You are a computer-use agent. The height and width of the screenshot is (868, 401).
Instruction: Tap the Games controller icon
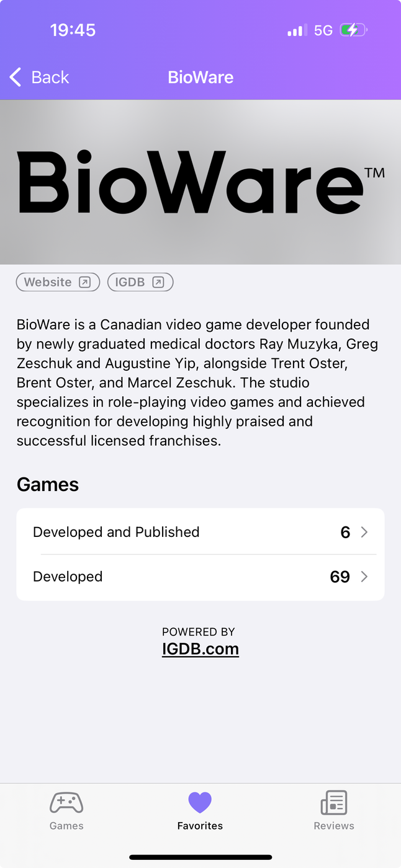coord(66,803)
